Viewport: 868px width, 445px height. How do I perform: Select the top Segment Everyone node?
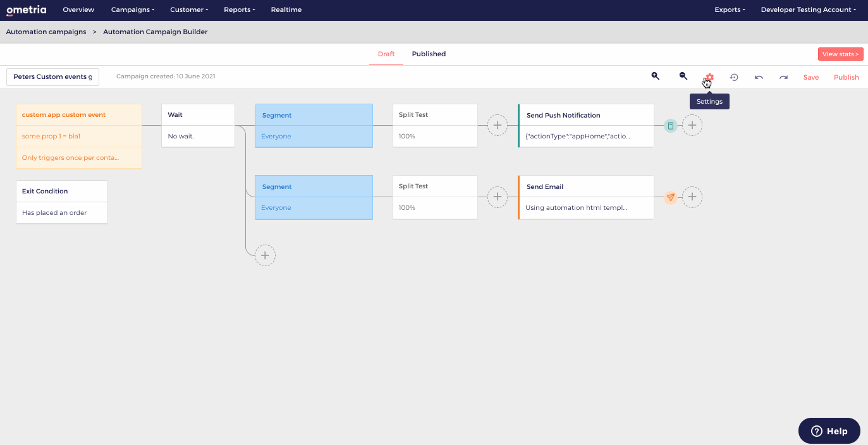point(314,126)
